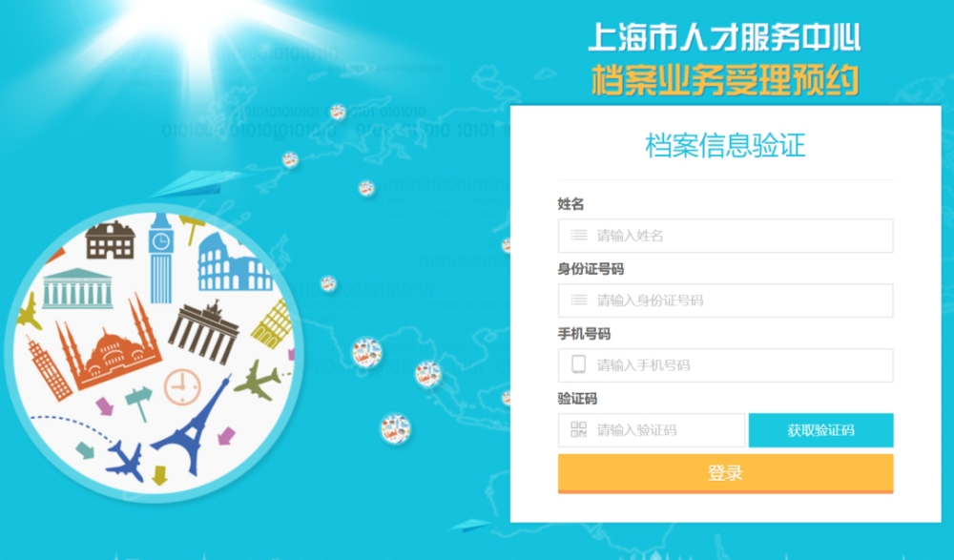Focus the 请输入身份证号码 input field

click(x=725, y=301)
